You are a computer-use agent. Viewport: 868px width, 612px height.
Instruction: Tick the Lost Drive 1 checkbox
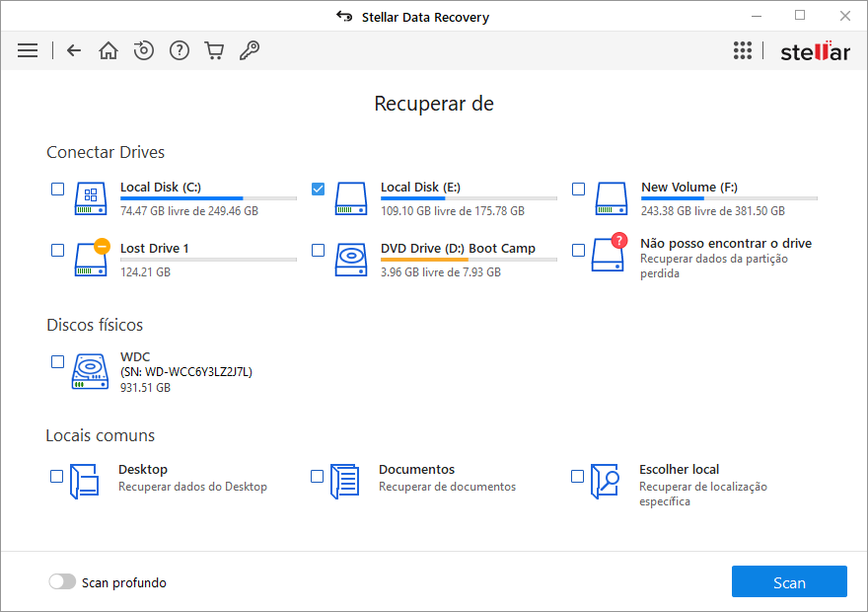click(x=58, y=251)
